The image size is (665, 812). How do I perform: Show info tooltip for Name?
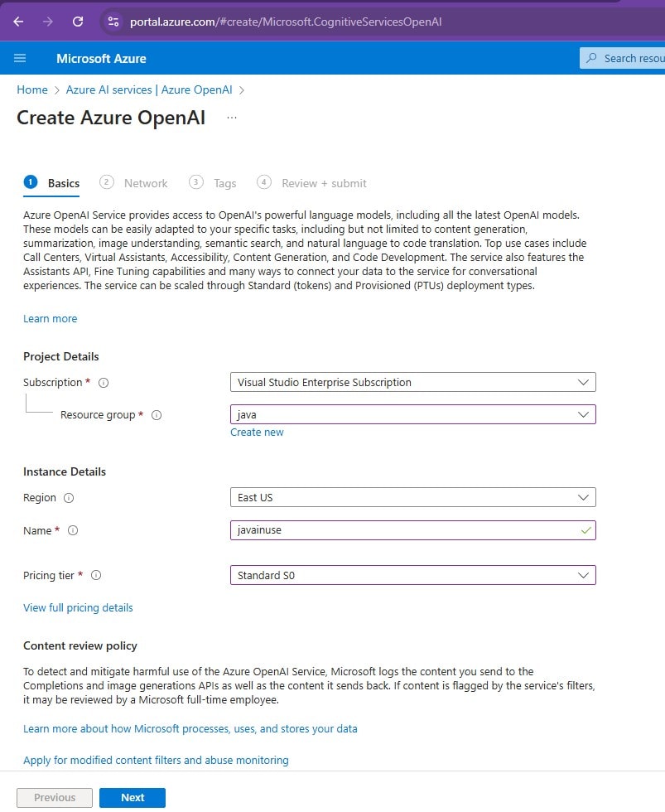point(73,531)
